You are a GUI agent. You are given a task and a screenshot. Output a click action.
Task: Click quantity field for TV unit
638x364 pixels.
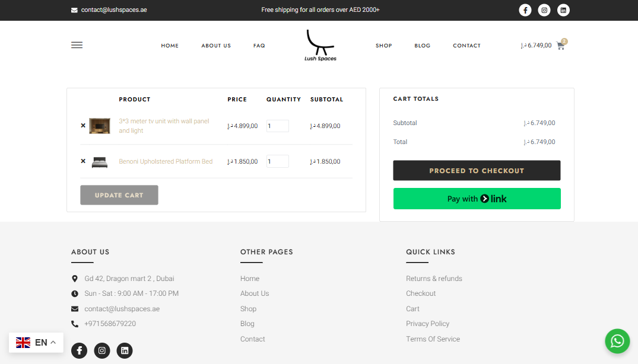(277, 126)
